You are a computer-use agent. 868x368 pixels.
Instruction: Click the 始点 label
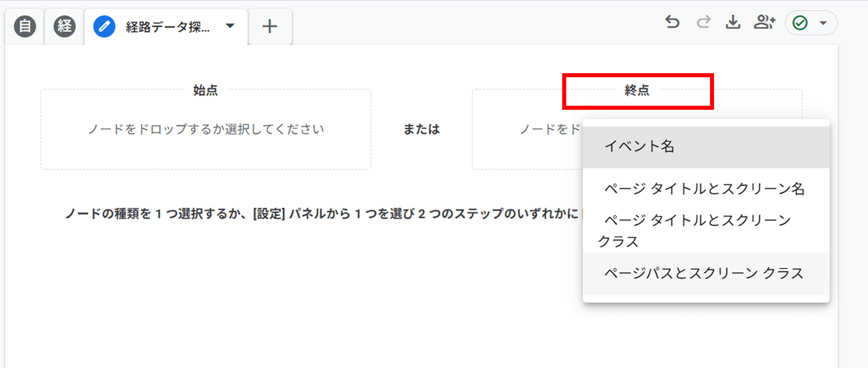[x=205, y=90]
